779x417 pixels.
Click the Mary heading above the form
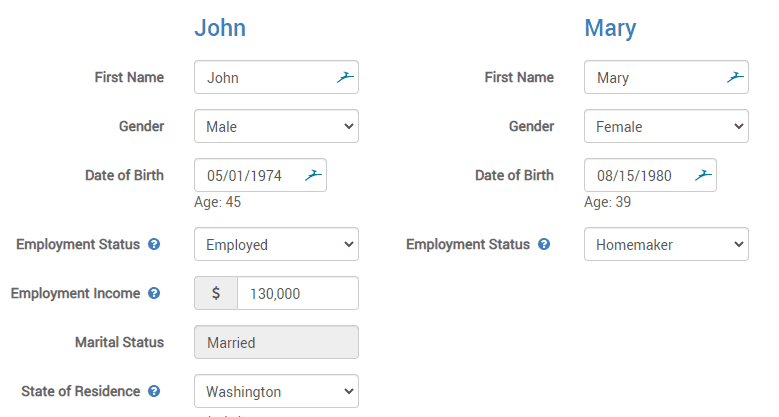click(x=610, y=28)
